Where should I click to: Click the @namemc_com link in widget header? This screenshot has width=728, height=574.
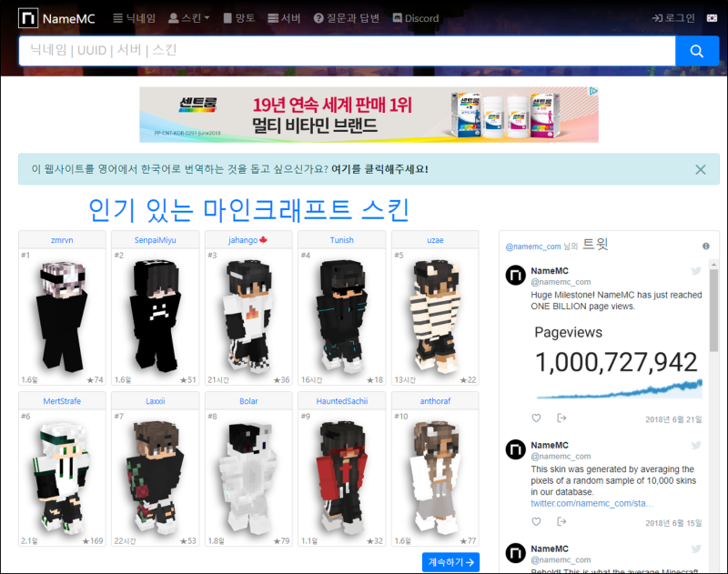click(x=533, y=247)
